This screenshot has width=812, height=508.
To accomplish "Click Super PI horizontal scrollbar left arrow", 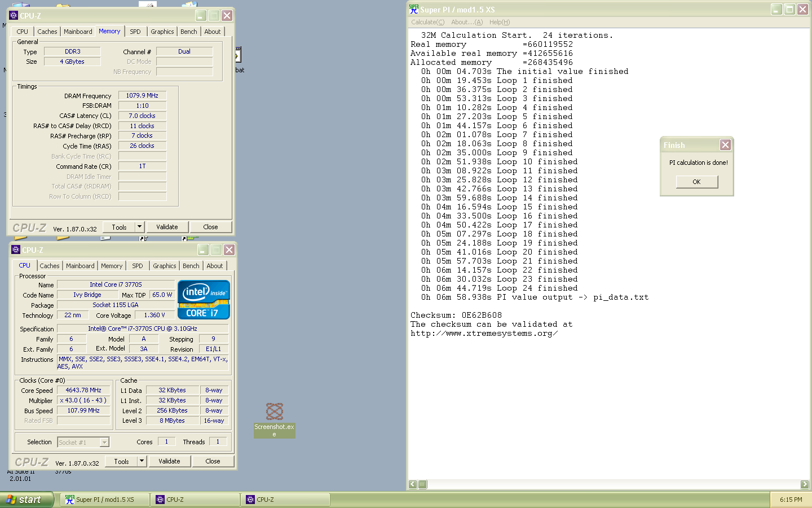I will coord(413,484).
